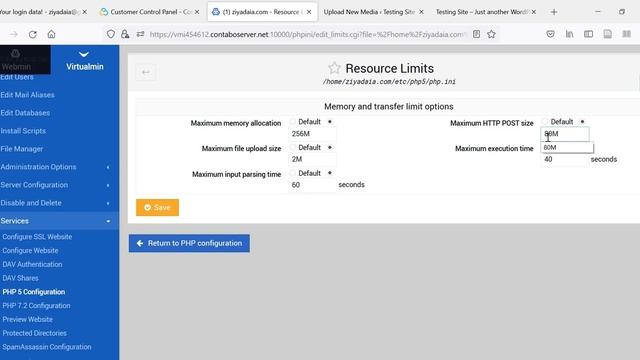Show site security lock information
Image resolution: width=640 pixels, height=360 pixels.
point(125,34)
